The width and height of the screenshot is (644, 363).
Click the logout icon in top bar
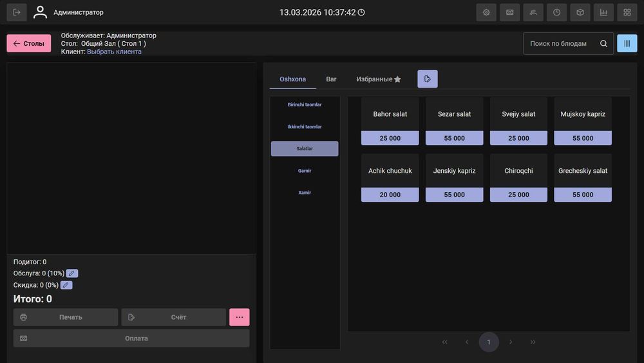coord(17,12)
